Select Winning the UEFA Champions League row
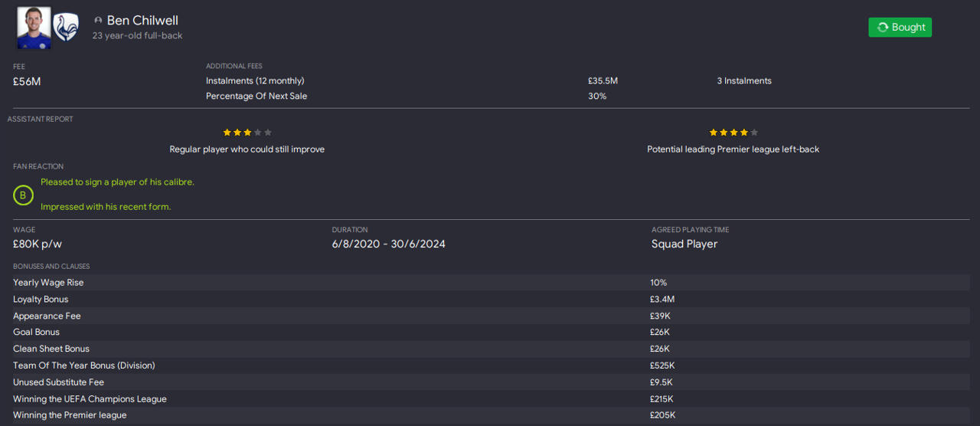The height and width of the screenshot is (426, 980). [90, 399]
